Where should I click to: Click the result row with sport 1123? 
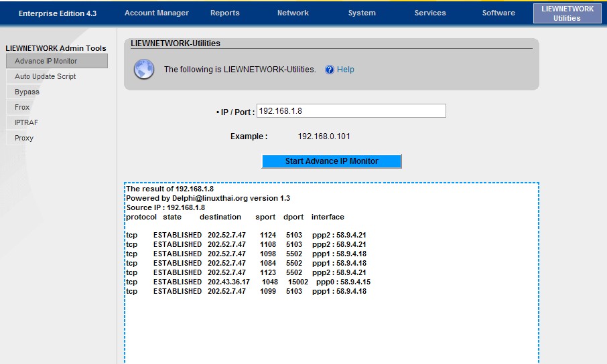click(246, 272)
